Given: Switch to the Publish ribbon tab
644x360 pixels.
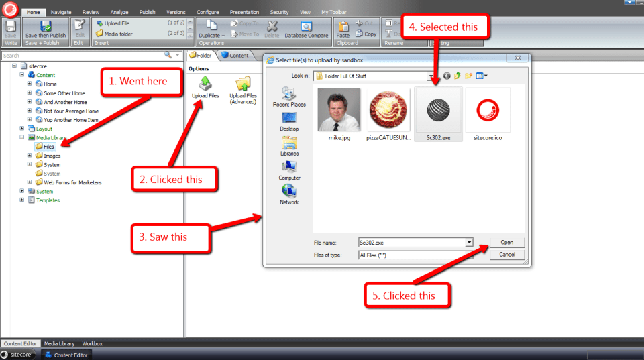Looking at the screenshot, I should [147, 12].
